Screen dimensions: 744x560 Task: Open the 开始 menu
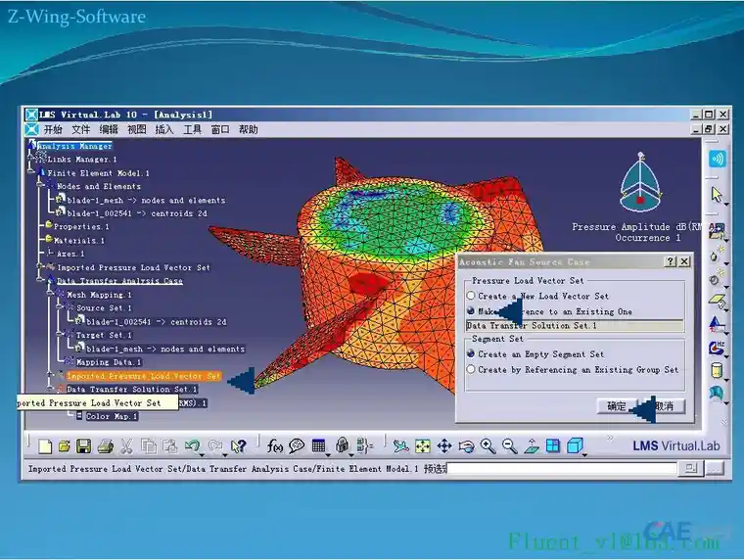[53, 129]
